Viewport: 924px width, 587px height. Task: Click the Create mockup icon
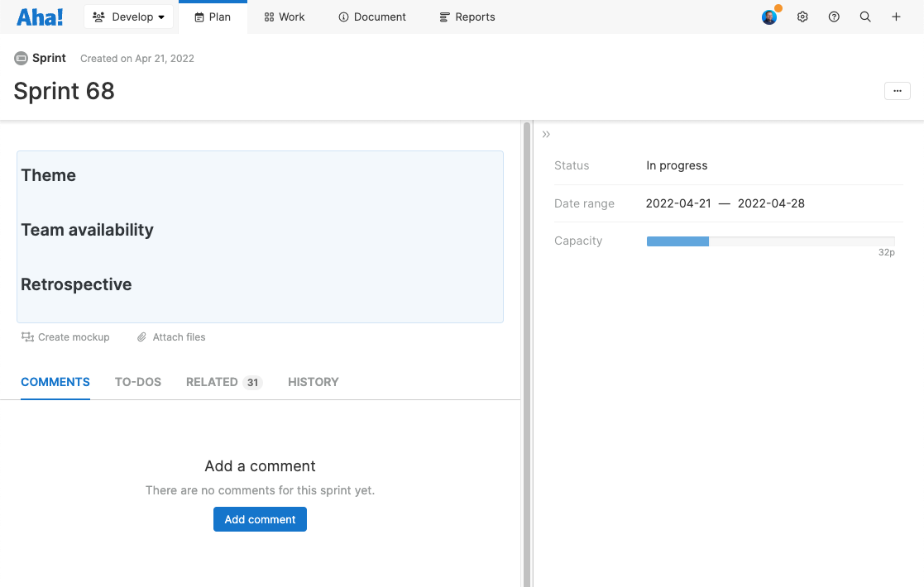pyautogui.click(x=28, y=337)
